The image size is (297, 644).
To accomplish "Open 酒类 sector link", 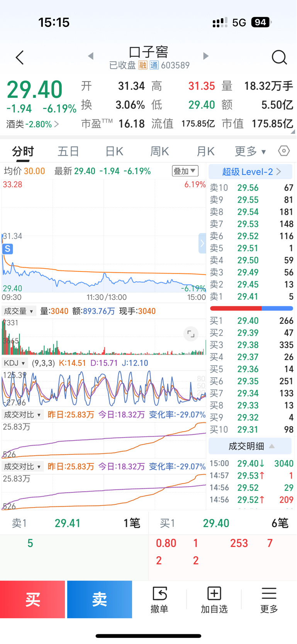I will tap(32, 124).
